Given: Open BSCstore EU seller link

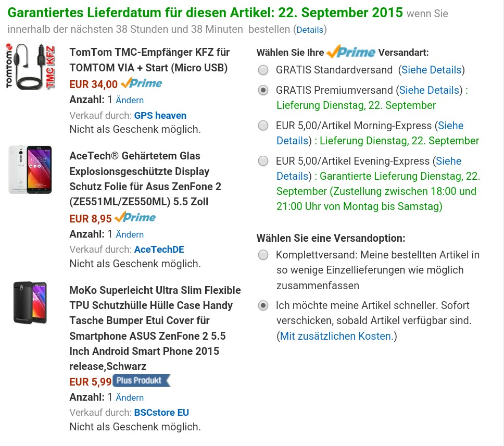Looking at the screenshot, I should [x=161, y=413].
